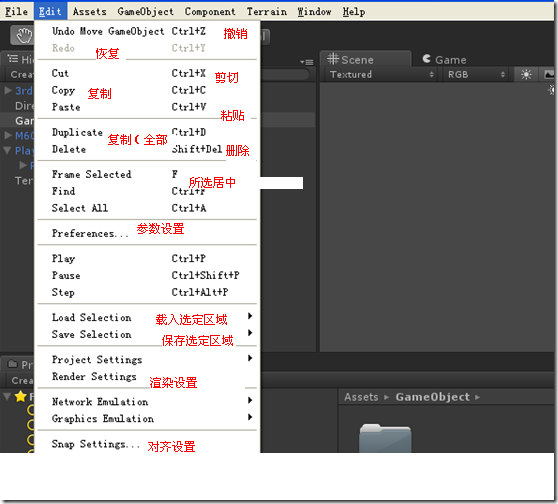Toggle scene lighting sun icon

[526, 74]
